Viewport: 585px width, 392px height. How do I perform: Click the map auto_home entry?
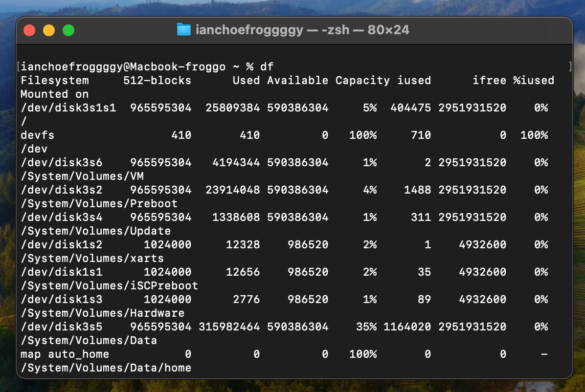[x=65, y=354]
